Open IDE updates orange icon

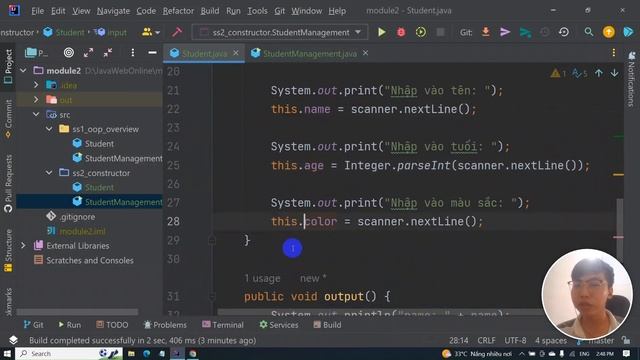point(609,32)
